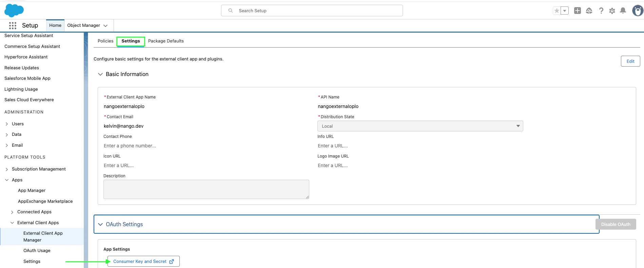Open Service Setup Assistant
The height and width of the screenshot is (268, 644).
click(29, 36)
